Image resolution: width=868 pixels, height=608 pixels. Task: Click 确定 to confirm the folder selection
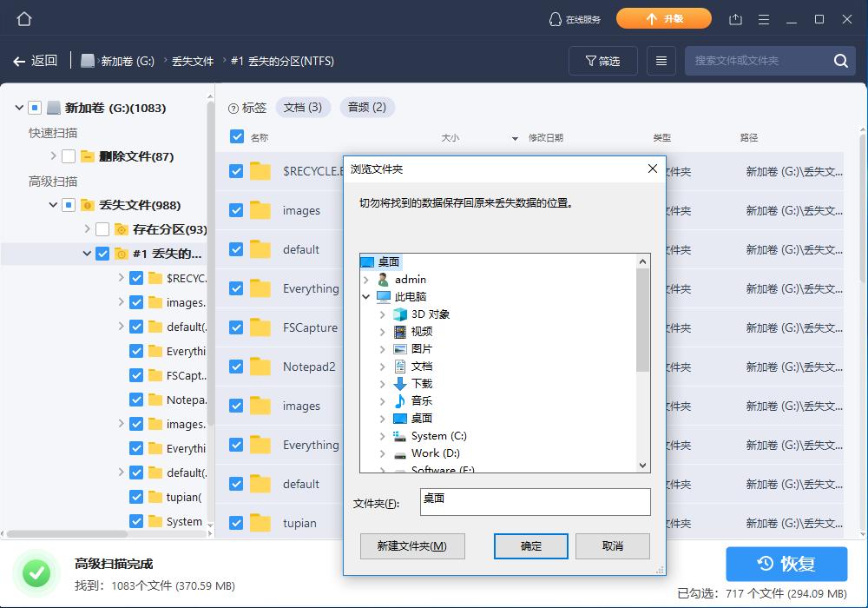pyautogui.click(x=530, y=546)
